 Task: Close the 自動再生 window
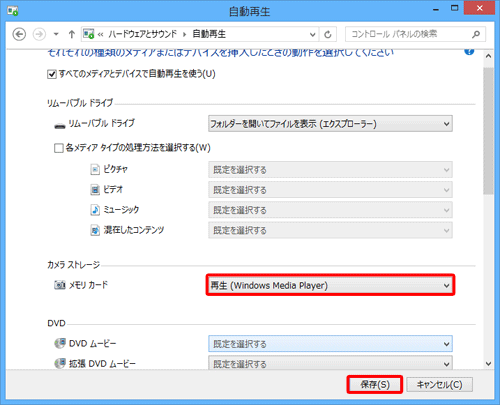coord(479,8)
